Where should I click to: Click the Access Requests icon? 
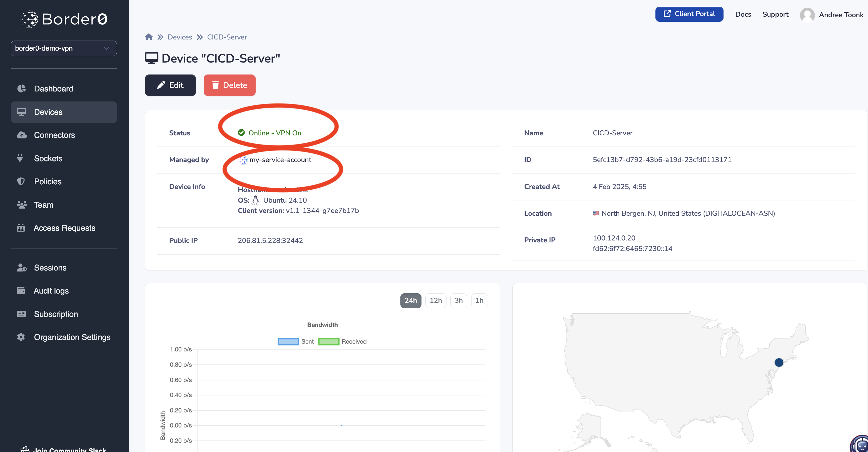[21, 227]
